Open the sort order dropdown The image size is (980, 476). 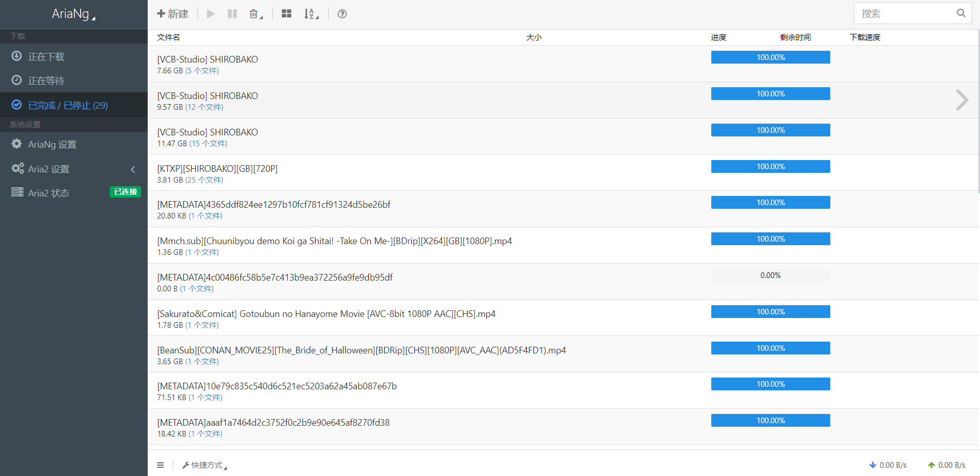(x=311, y=14)
